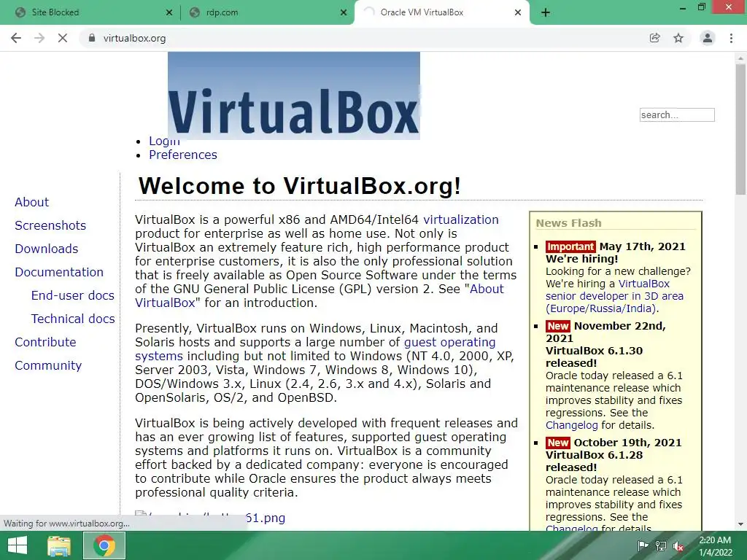
Task: Click the page vertical scrollbar thumb
Action: (740, 128)
